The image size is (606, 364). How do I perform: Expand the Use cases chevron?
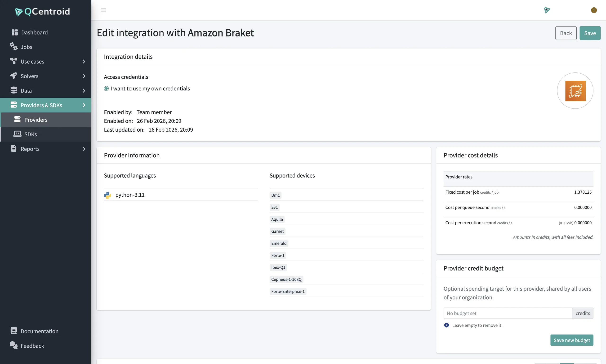click(84, 62)
